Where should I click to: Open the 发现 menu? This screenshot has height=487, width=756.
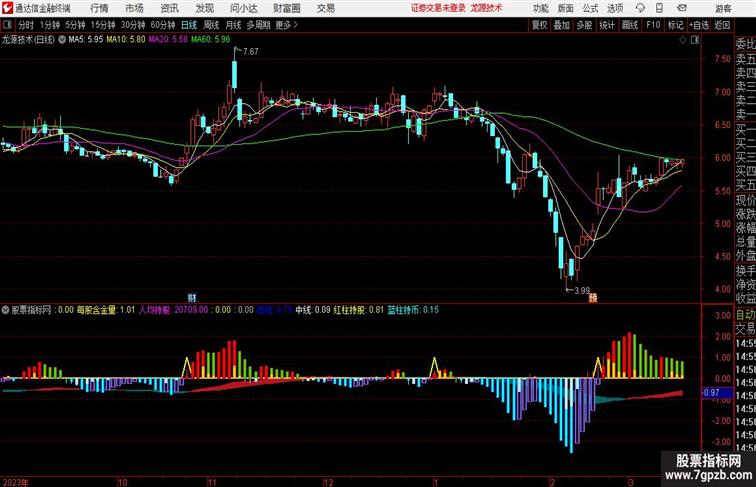click(204, 8)
